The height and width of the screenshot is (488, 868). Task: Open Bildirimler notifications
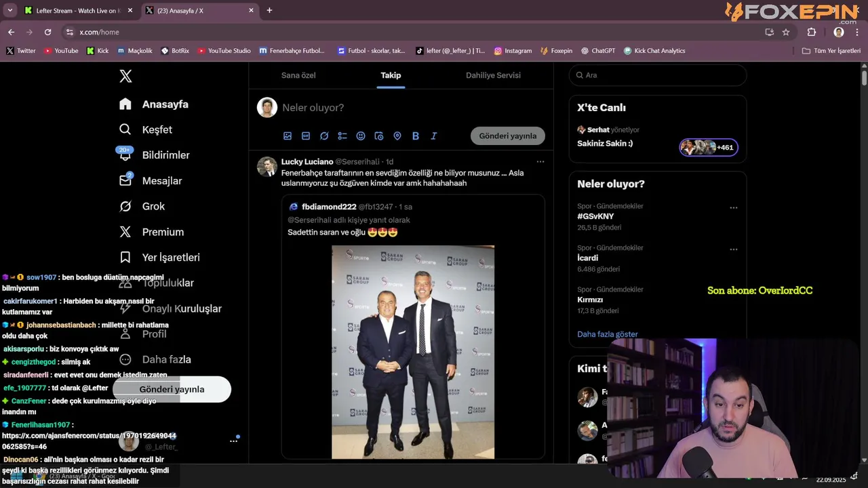[x=155, y=155]
